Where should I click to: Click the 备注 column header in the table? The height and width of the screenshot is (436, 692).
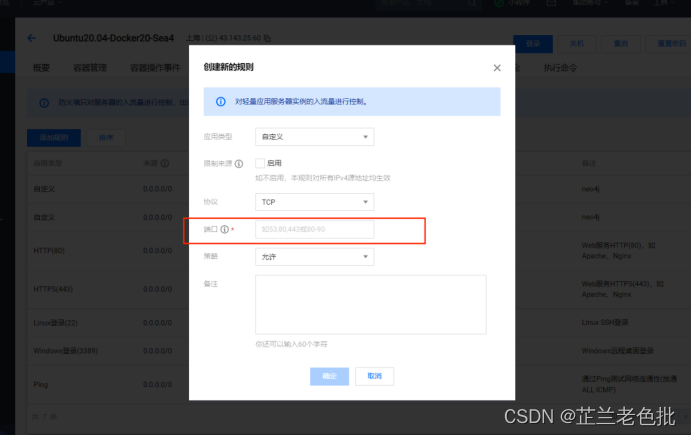(589, 163)
